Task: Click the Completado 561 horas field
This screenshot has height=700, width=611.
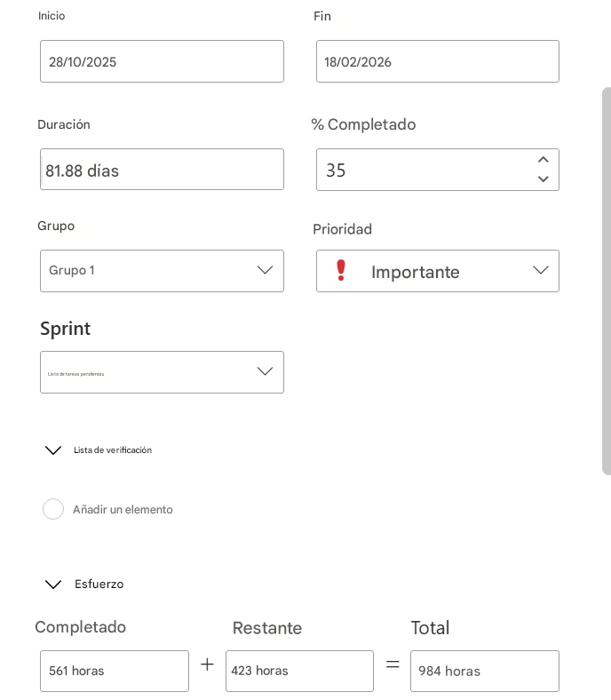Action: tap(115, 671)
